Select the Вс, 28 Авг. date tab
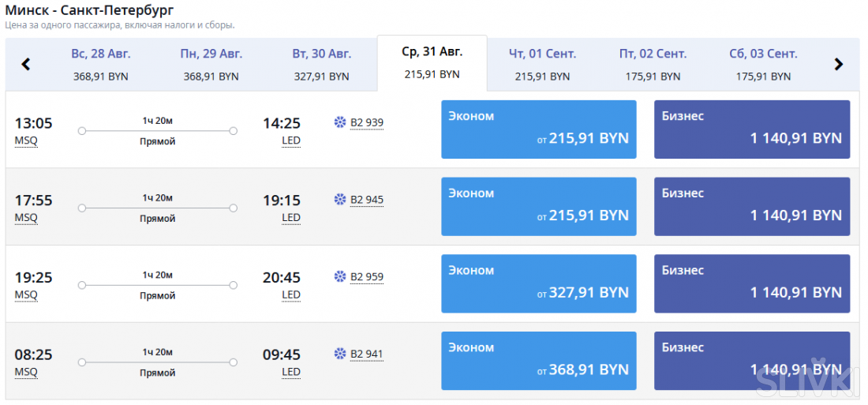Screen dimensions: 868x405 [x=101, y=64]
